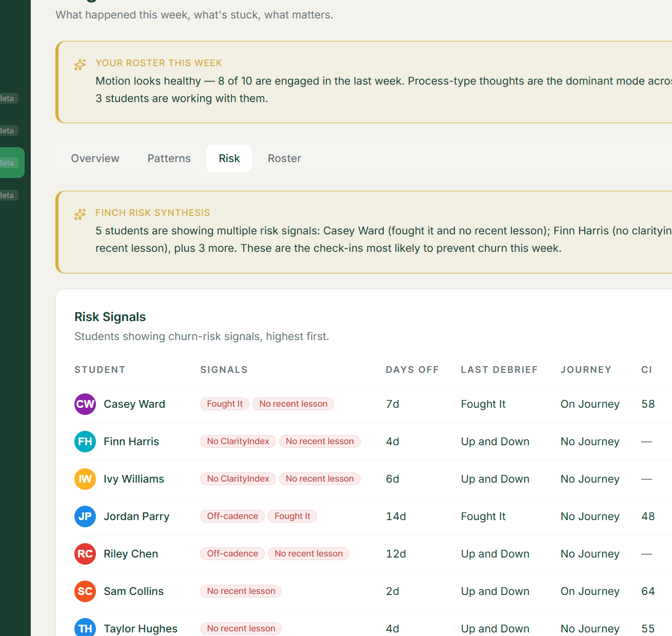Open Sam Collins's SC avatar
This screenshot has height=636, width=672.
85,591
